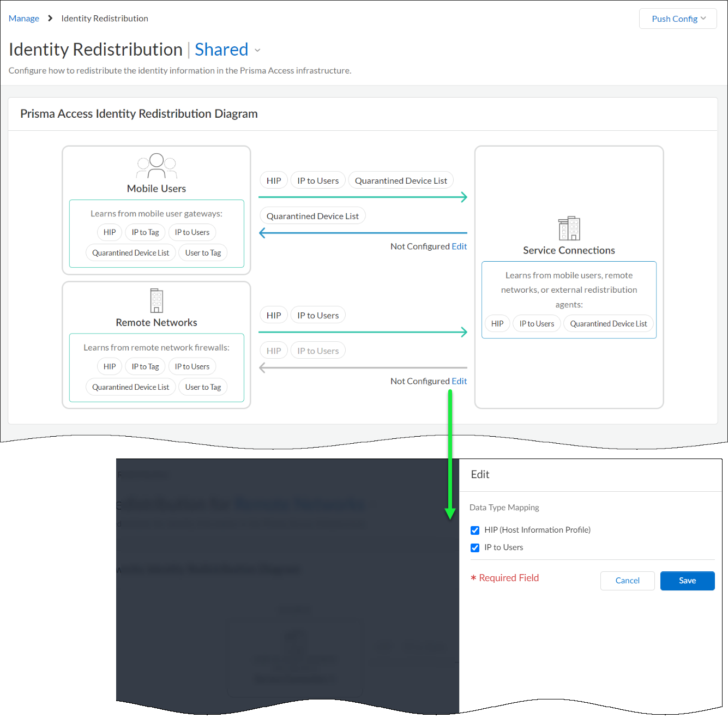Select User to Tag in Mobile Users box
Image resolution: width=728 pixels, height=724 pixels.
coord(203,253)
